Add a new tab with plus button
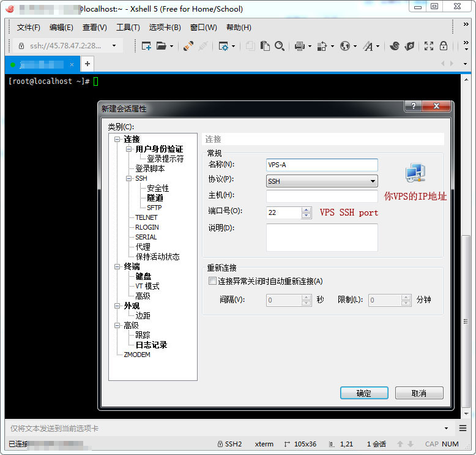The width and height of the screenshot is (476, 455). (87, 64)
